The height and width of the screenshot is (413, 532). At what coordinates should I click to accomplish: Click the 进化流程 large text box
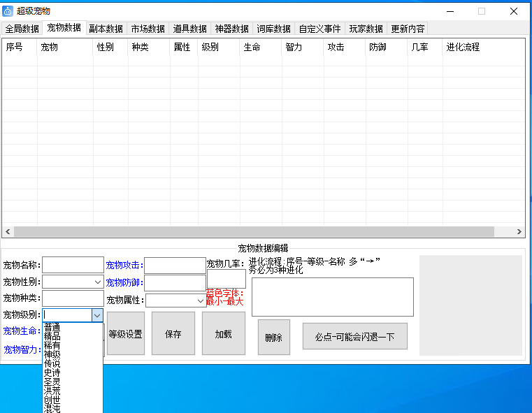tap(333, 297)
